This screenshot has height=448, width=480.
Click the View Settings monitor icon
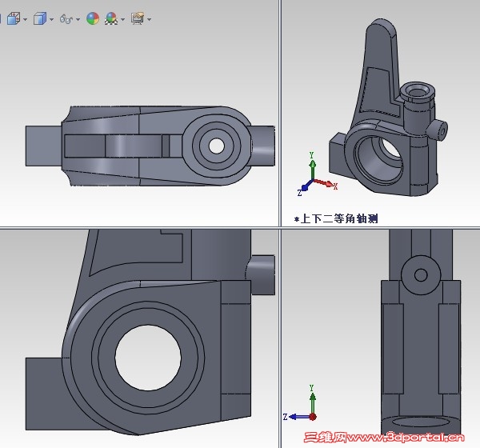pyautogui.click(x=138, y=18)
